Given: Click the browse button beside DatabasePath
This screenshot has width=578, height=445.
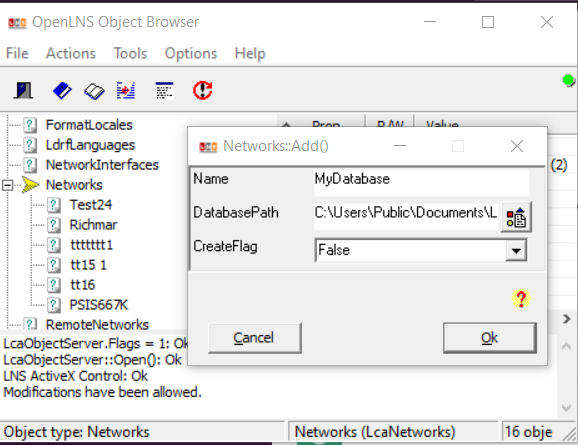Looking at the screenshot, I should coord(516,217).
